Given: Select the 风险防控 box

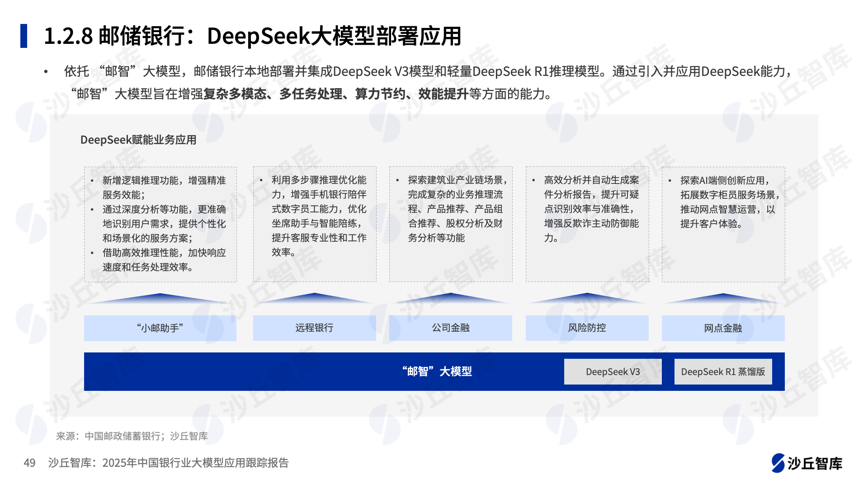Looking at the screenshot, I should coord(587,328).
